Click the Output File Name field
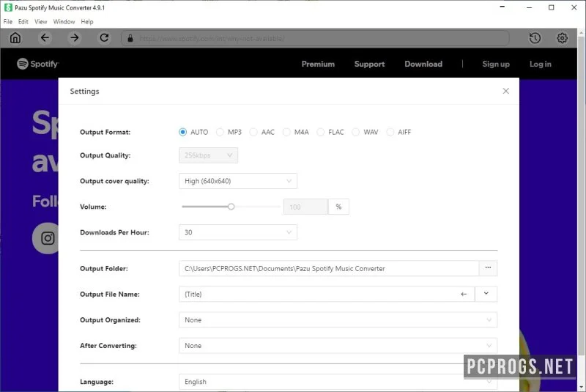 click(327, 294)
